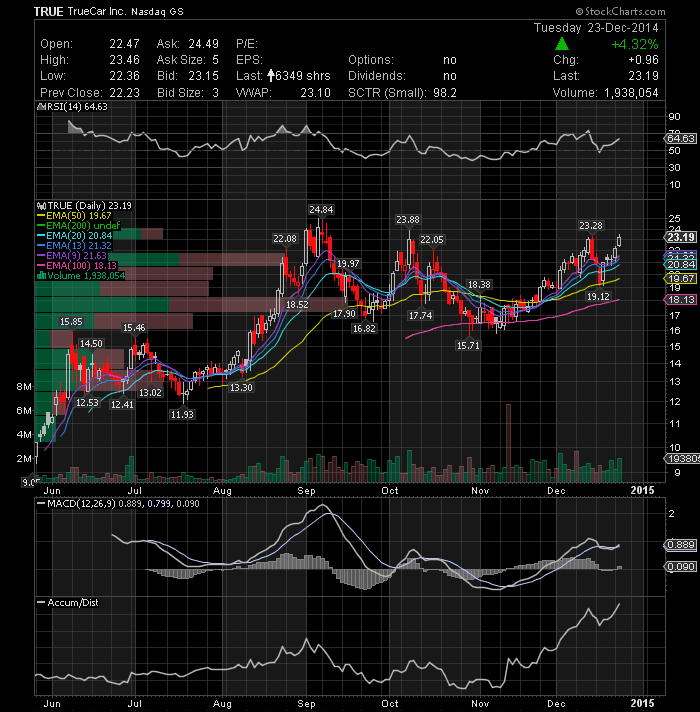Click the 18.38 price label
This screenshot has width=700, height=712.
click(479, 285)
